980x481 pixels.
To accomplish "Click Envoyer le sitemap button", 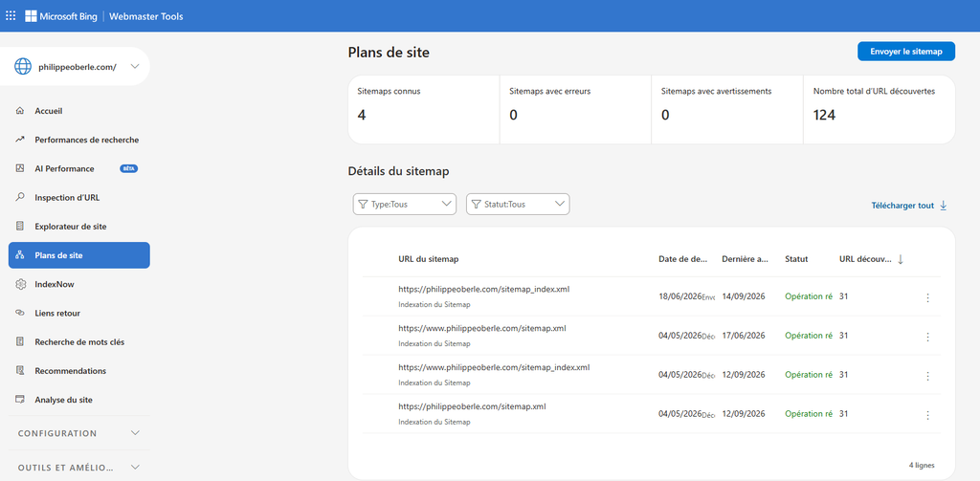I will (906, 52).
